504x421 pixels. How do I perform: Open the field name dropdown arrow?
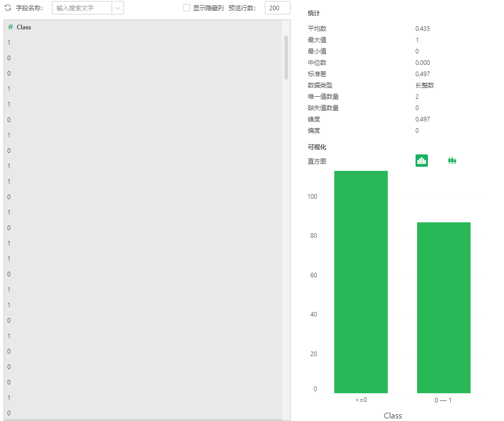coord(118,8)
